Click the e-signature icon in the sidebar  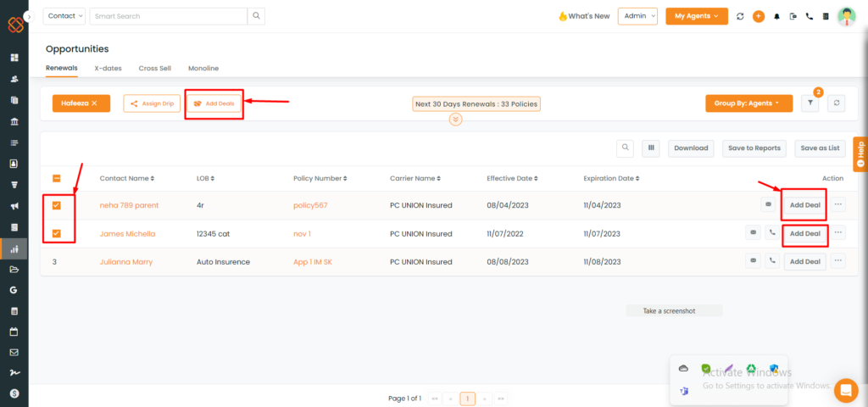[x=14, y=373]
